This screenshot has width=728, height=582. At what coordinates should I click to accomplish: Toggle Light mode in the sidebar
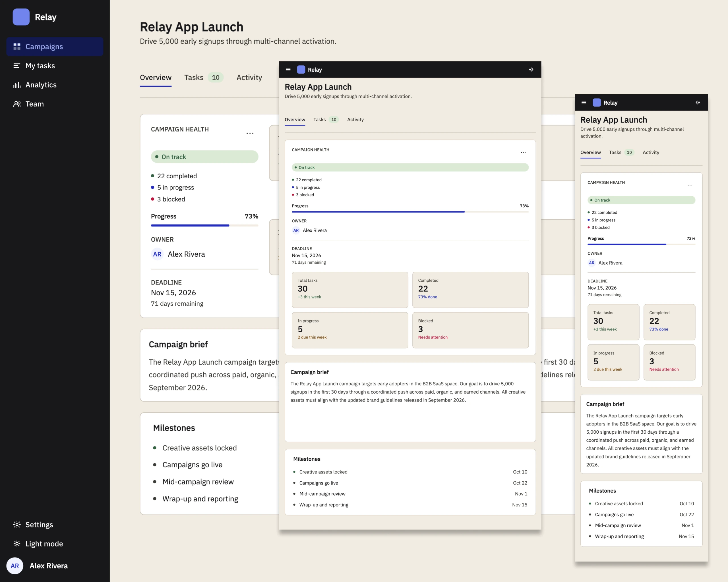(x=55, y=544)
